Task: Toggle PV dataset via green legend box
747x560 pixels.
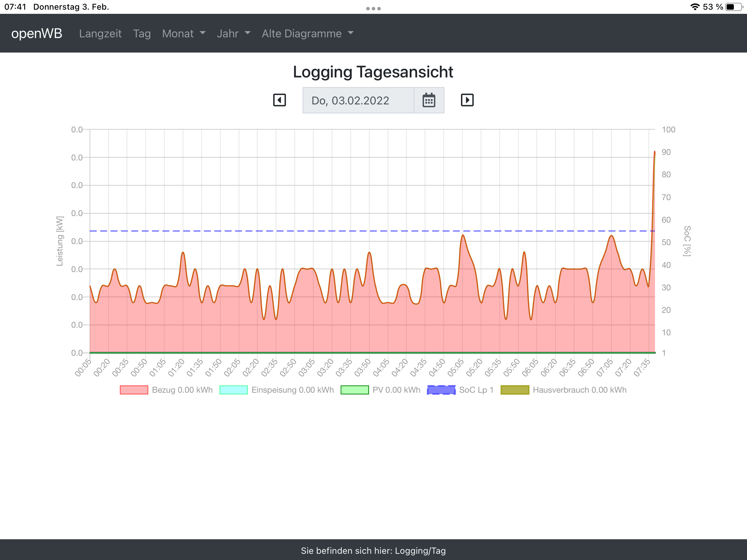Action: click(354, 390)
